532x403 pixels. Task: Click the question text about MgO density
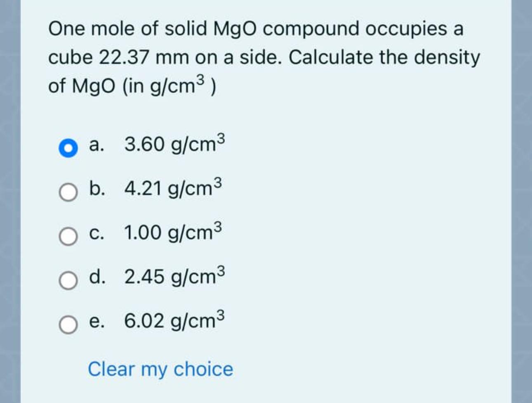[x=264, y=57]
